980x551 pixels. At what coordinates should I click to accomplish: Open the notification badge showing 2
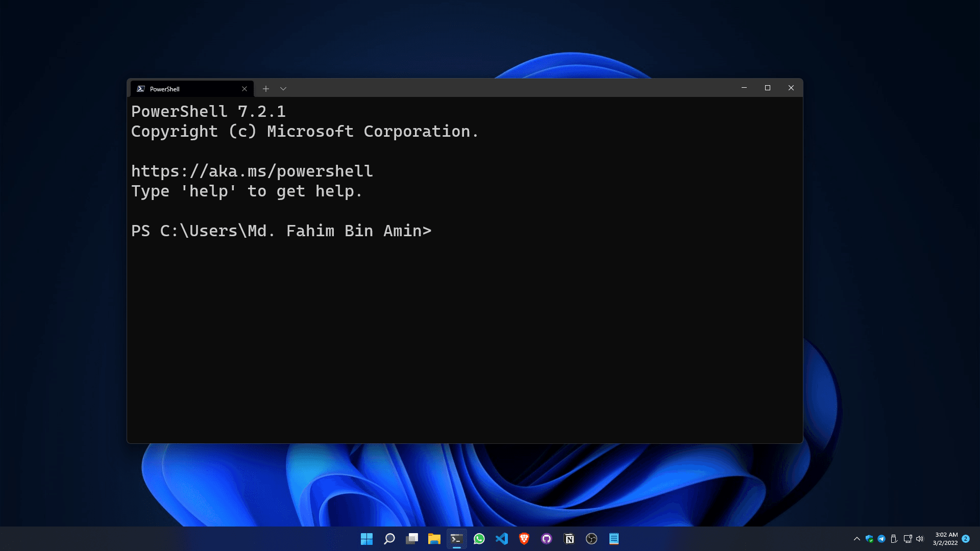tap(966, 539)
